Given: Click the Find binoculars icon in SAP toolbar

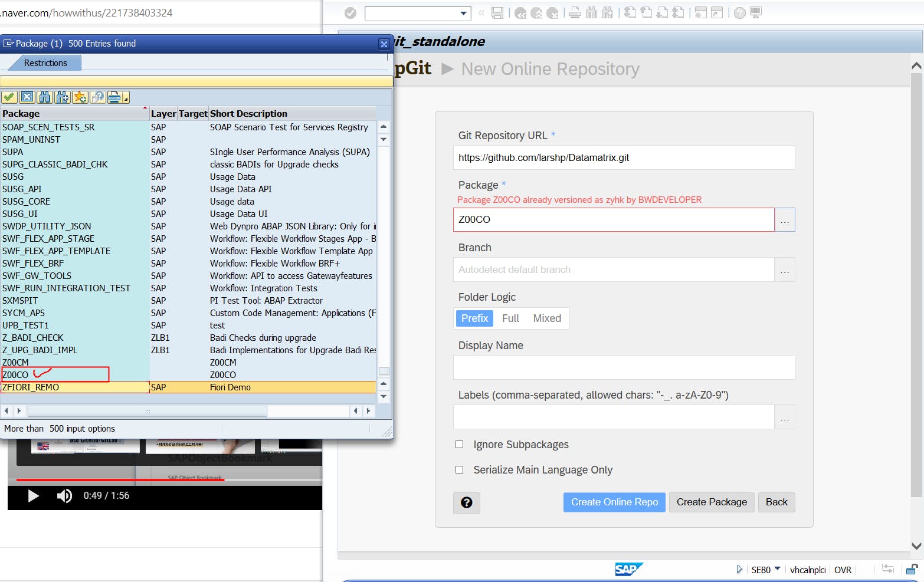Looking at the screenshot, I should (x=591, y=13).
